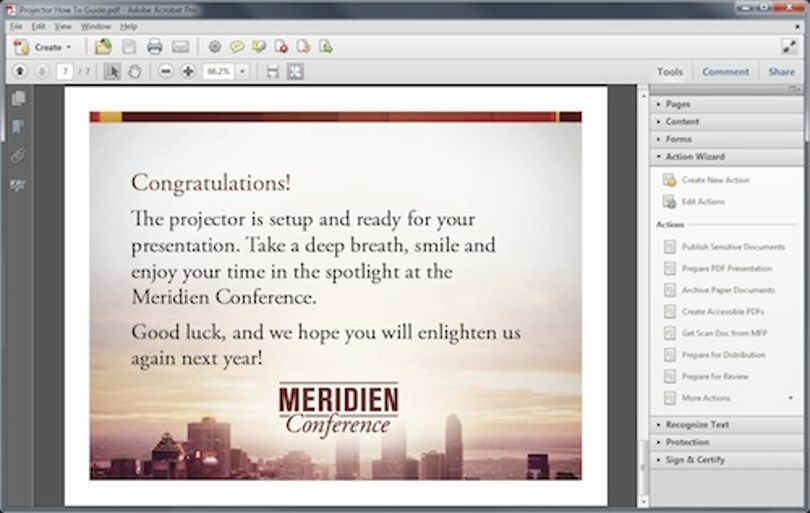Open the Page Thumbnails side panel

click(18, 98)
